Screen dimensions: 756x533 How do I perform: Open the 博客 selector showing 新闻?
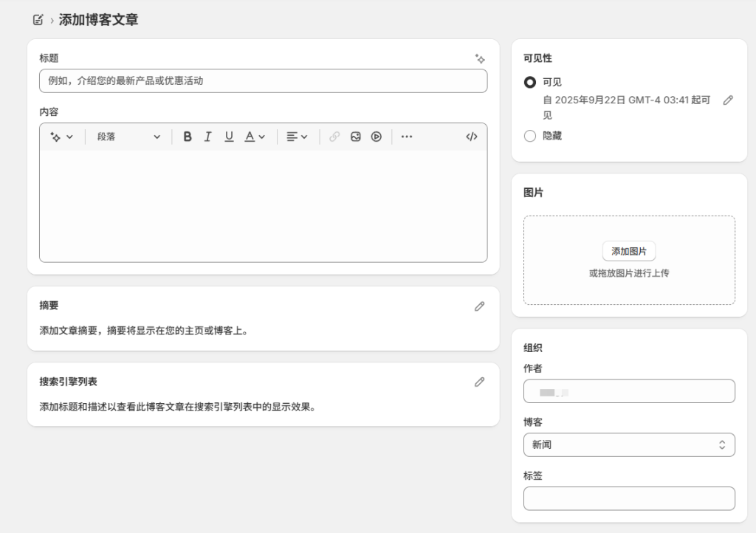click(x=628, y=444)
